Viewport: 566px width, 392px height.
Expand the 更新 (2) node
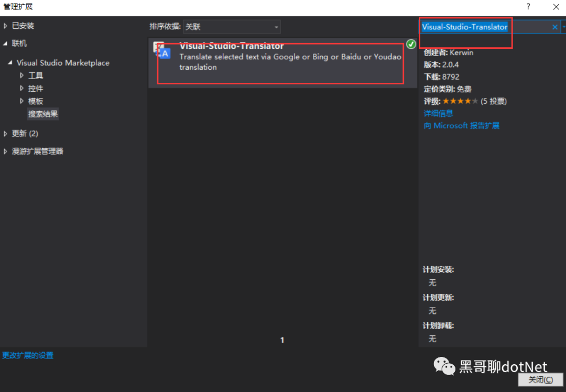pos(5,134)
